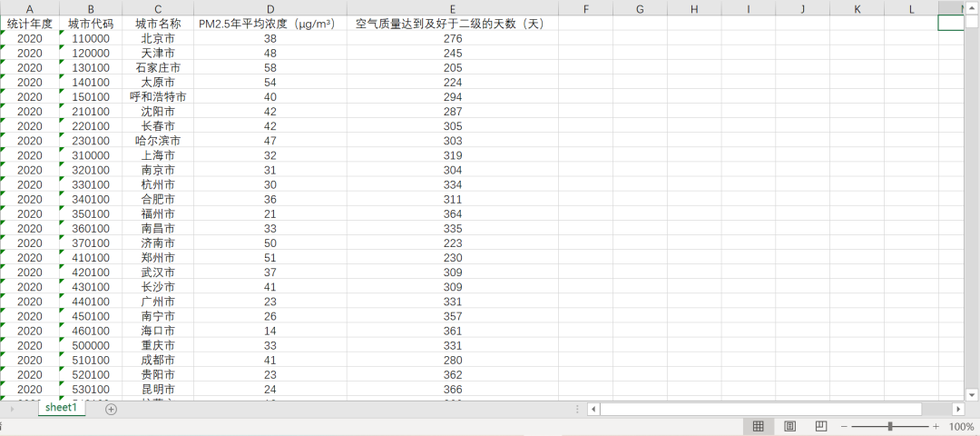
Task: Select the 南宁市 cell
Action: point(158,316)
